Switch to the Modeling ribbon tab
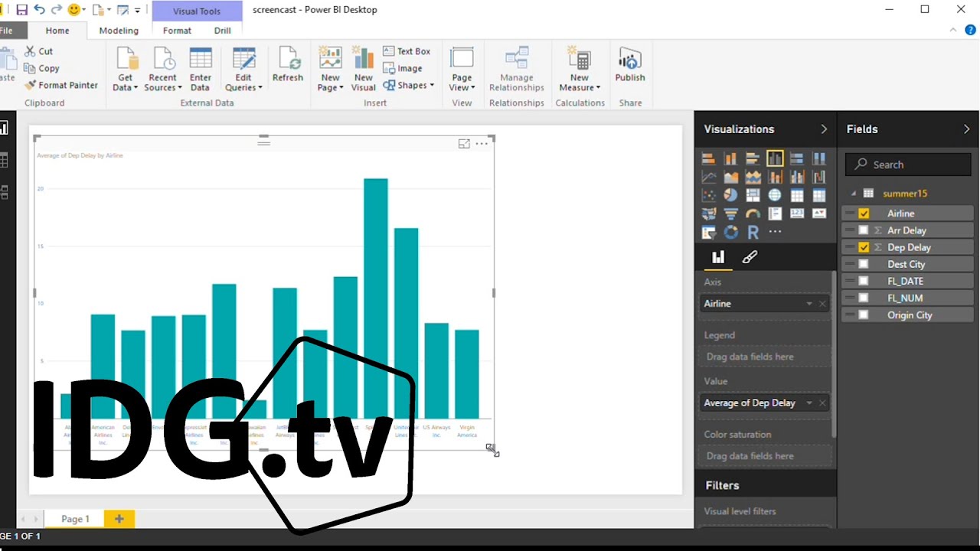This screenshot has width=980, height=551. [x=119, y=31]
